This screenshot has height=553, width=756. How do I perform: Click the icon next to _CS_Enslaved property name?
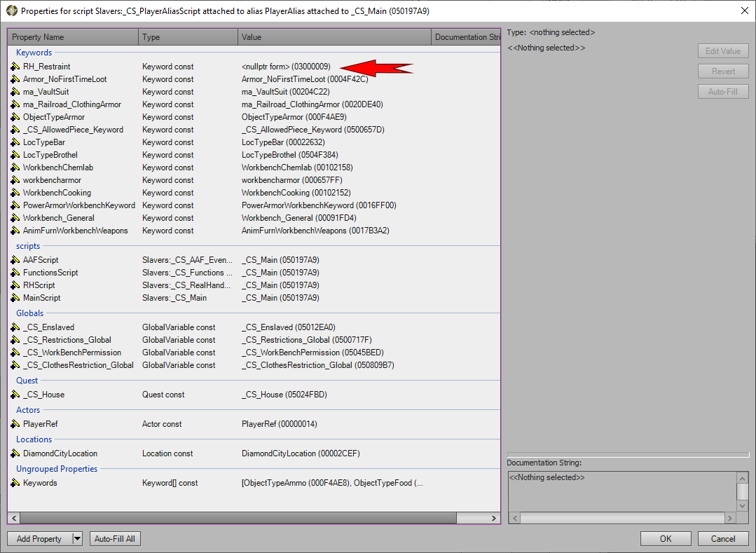(x=15, y=327)
